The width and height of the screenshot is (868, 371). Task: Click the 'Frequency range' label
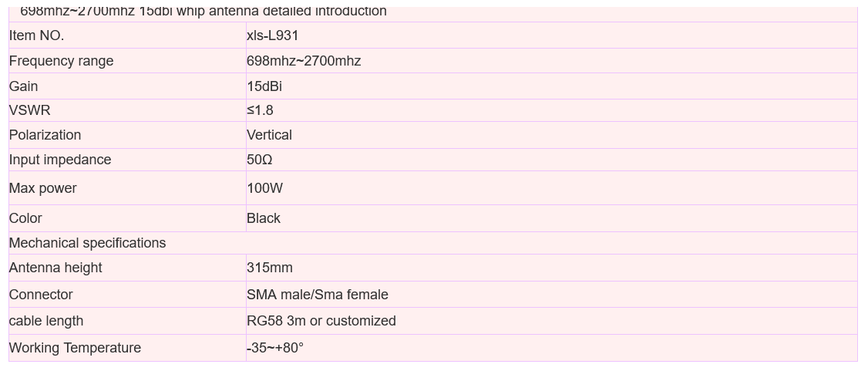61,61
